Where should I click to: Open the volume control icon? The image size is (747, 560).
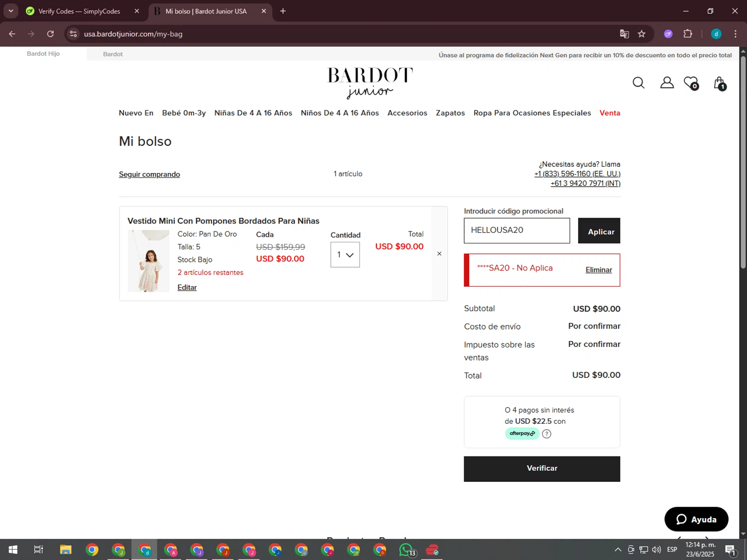pyautogui.click(x=656, y=550)
